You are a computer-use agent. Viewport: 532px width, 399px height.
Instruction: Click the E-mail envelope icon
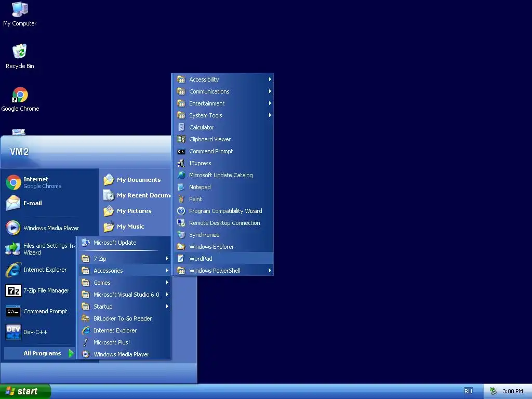coord(13,203)
